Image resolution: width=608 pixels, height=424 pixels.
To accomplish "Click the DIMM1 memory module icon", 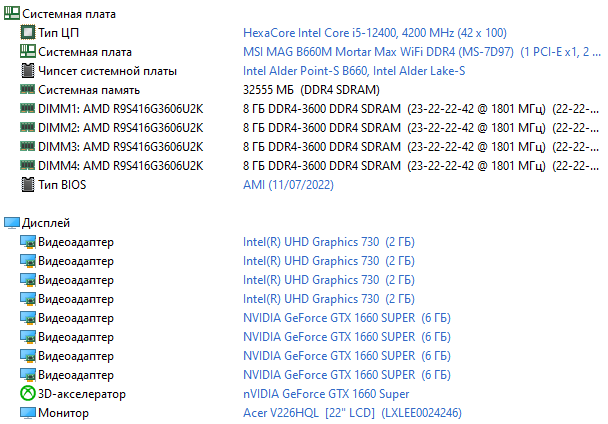I will coord(28,109).
